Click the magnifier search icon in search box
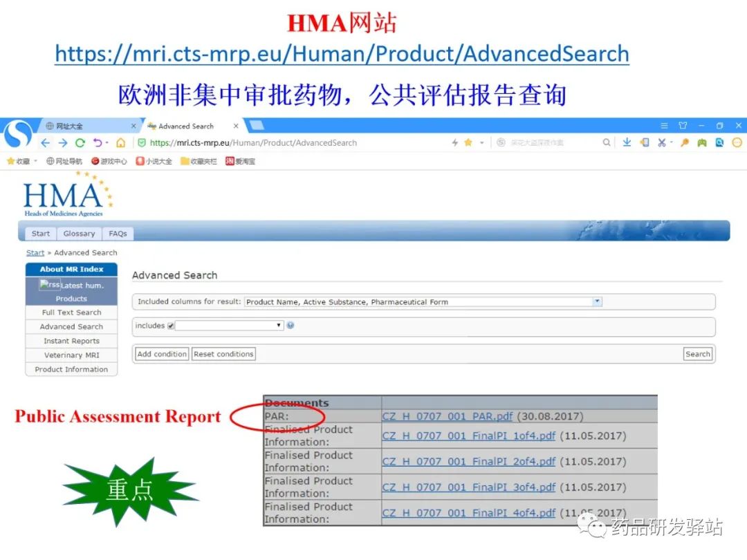Screen dimensions: 747x560 pos(606,142)
